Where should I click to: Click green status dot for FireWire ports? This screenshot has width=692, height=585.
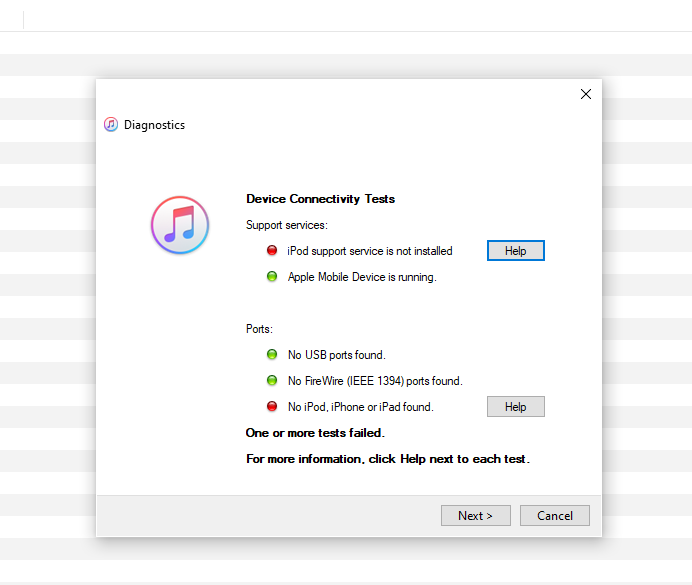[272, 380]
